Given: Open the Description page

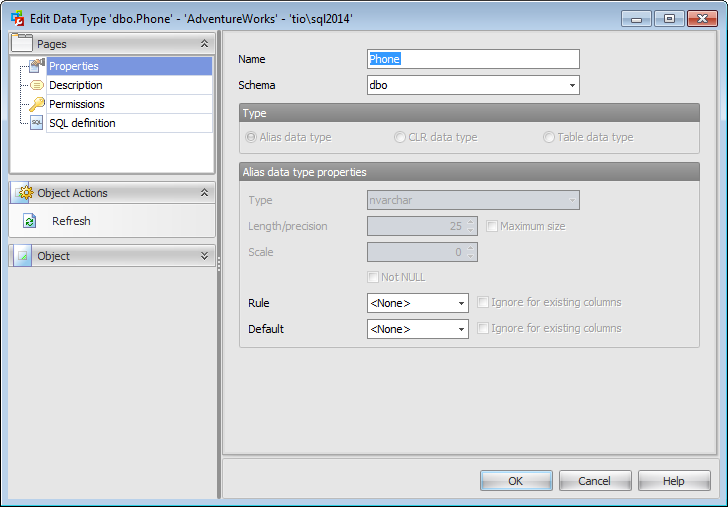Looking at the screenshot, I should tap(76, 86).
